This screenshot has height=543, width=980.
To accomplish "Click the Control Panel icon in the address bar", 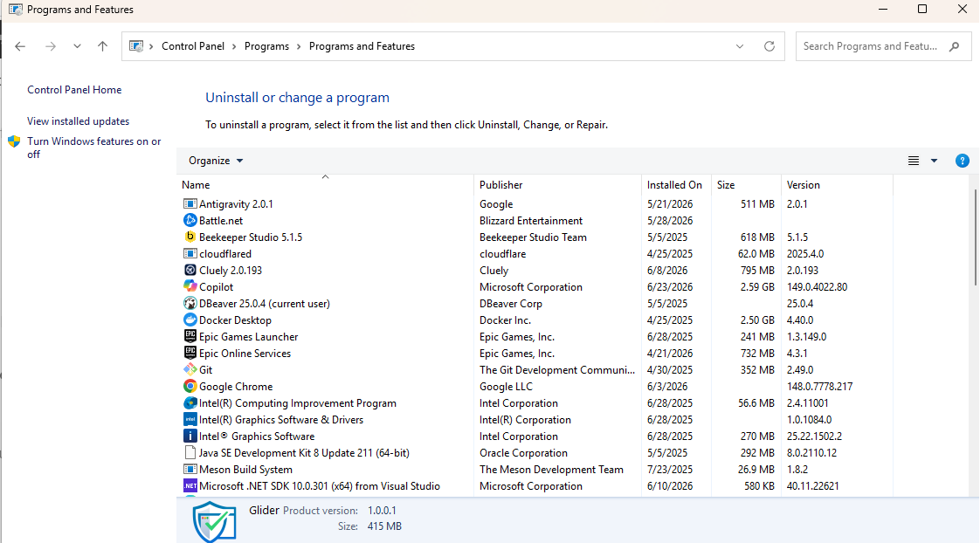I will [x=135, y=46].
